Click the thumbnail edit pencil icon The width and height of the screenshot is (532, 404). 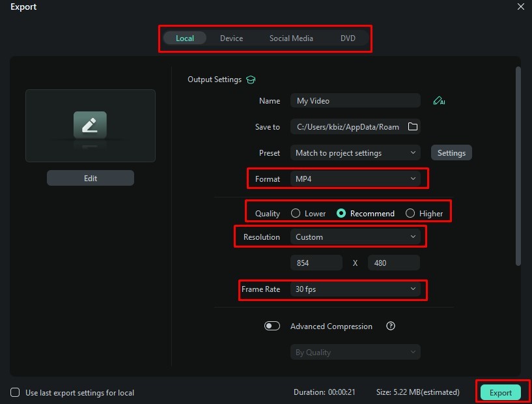(90, 124)
